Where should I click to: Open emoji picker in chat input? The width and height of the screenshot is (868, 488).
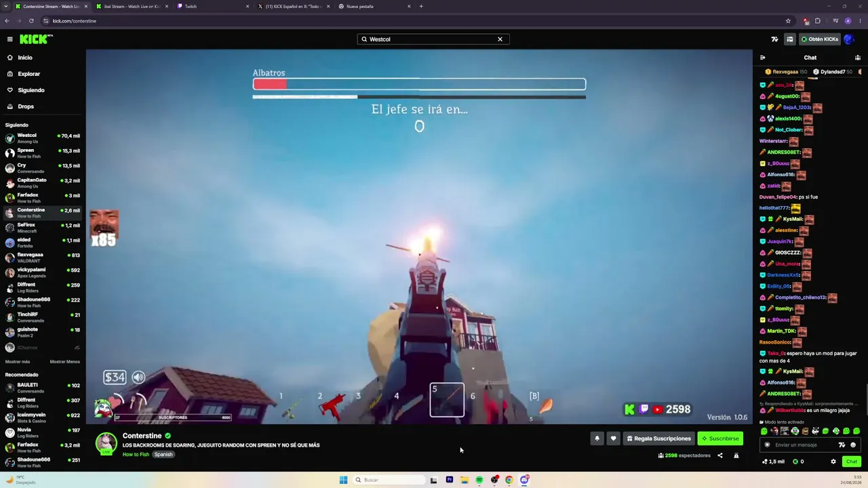tap(853, 445)
